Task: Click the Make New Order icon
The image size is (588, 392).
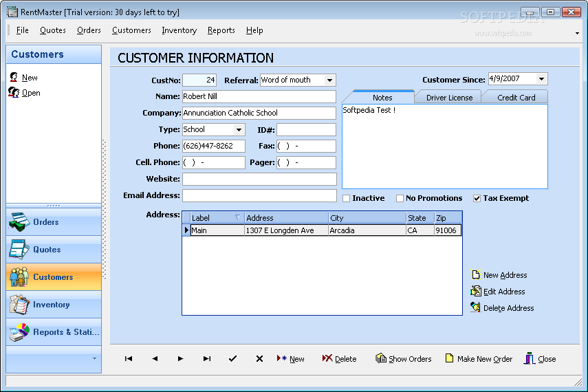Action: point(449,358)
